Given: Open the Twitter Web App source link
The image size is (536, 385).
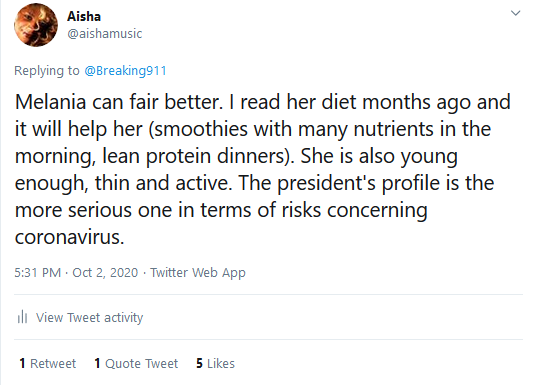Looking at the screenshot, I should 198,273.
